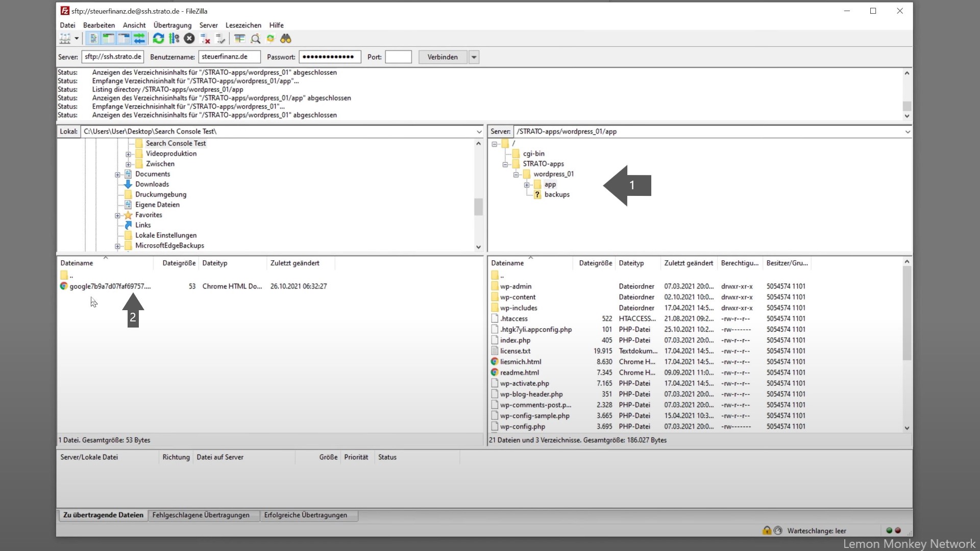Viewport: 980px width, 551px height.
Task: Open the Lesezeichen menu
Action: point(243,25)
